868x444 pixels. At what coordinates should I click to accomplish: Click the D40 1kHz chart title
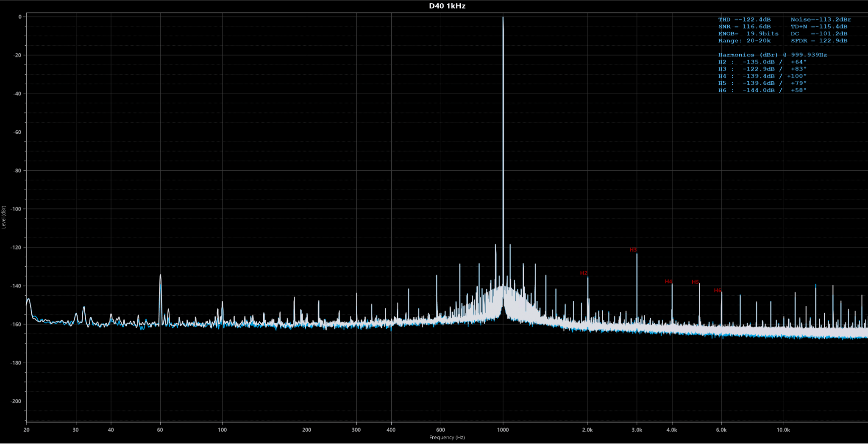(x=447, y=6)
